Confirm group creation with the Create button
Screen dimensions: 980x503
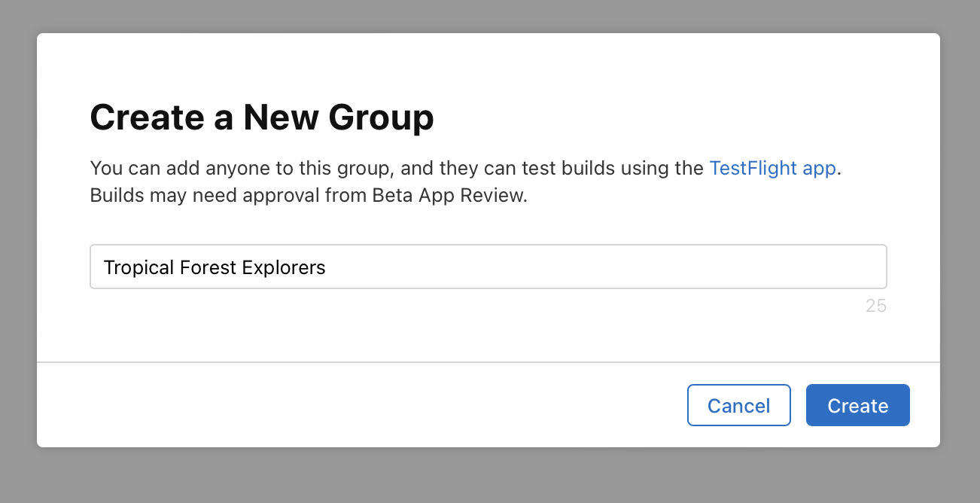click(x=857, y=405)
